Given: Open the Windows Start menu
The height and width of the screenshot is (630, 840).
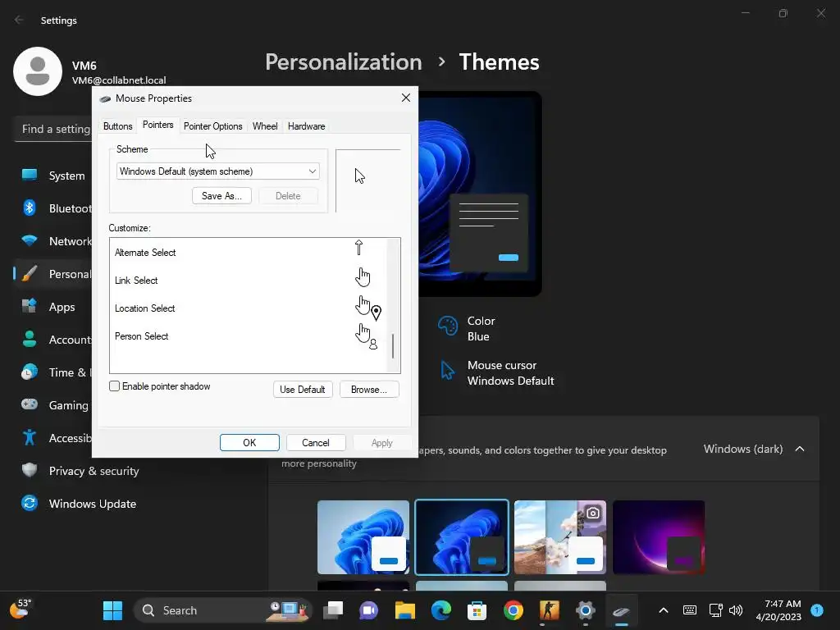Looking at the screenshot, I should coord(112,610).
